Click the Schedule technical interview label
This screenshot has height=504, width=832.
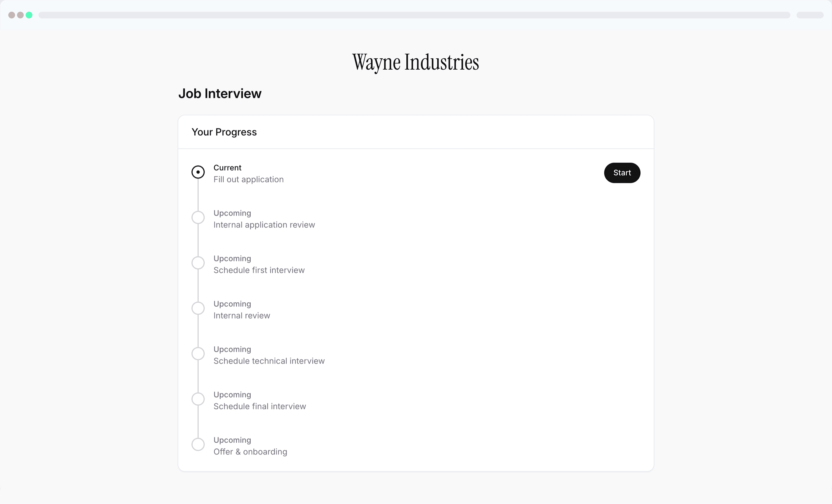[269, 361]
